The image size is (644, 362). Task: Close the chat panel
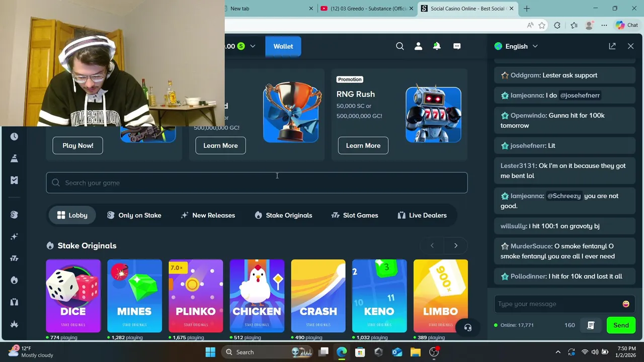pos(631,46)
